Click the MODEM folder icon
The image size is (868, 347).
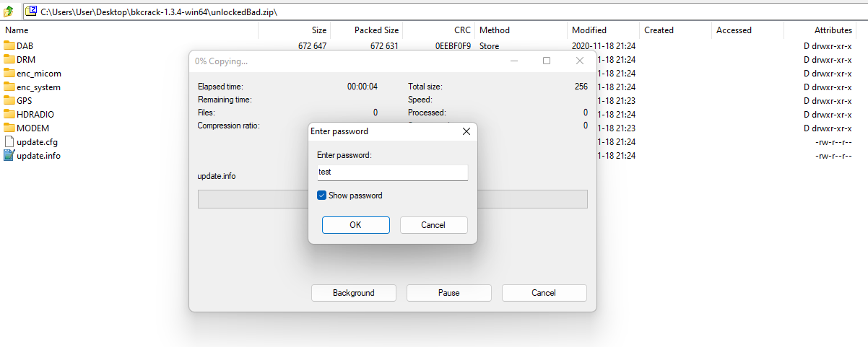(9, 128)
